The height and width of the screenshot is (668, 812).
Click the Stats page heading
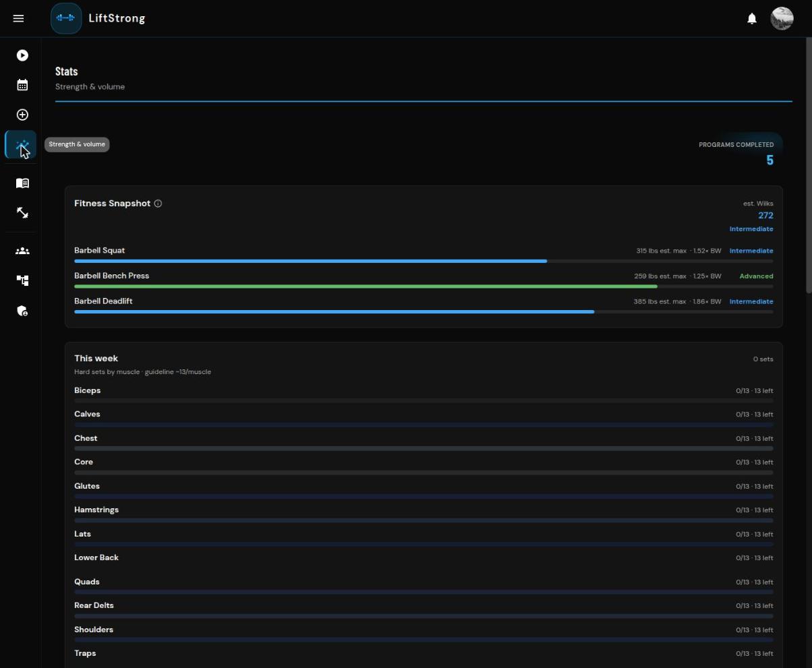click(x=66, y=71)
